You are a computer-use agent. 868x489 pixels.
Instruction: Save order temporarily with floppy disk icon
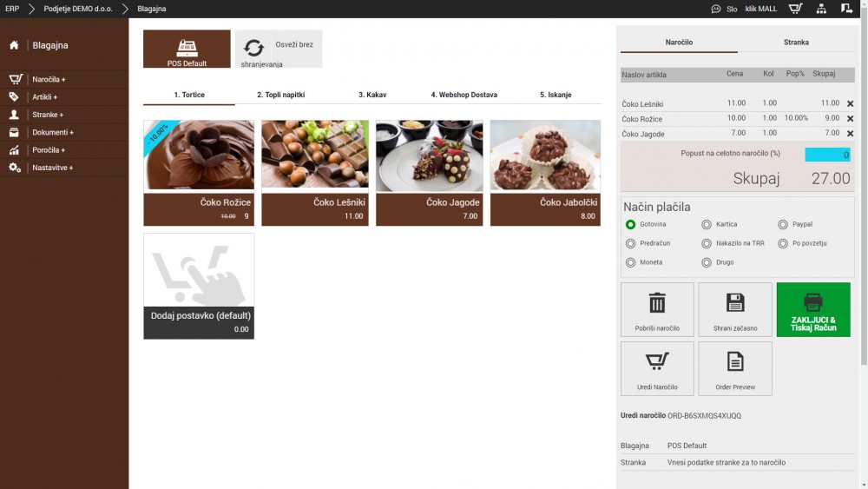tap(734, 303)
